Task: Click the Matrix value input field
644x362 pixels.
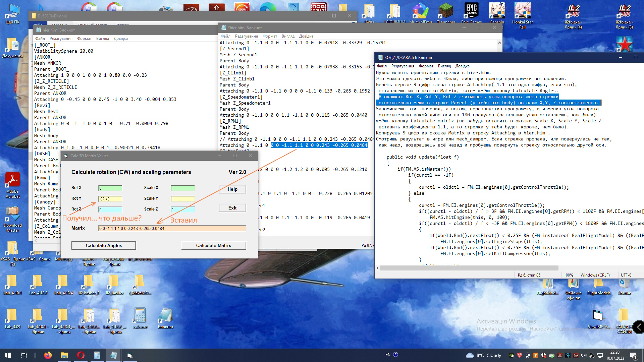Action: [x=172, y=228]
